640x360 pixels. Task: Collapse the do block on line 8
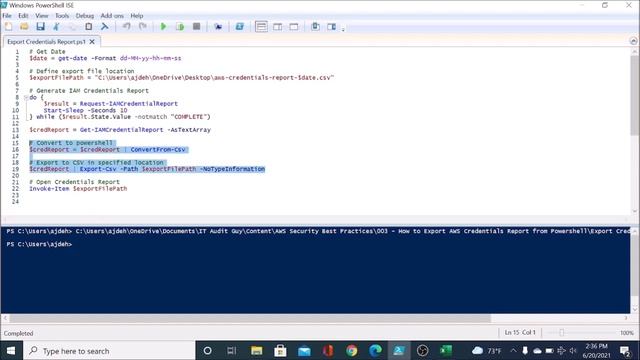(x=26, y=97)
